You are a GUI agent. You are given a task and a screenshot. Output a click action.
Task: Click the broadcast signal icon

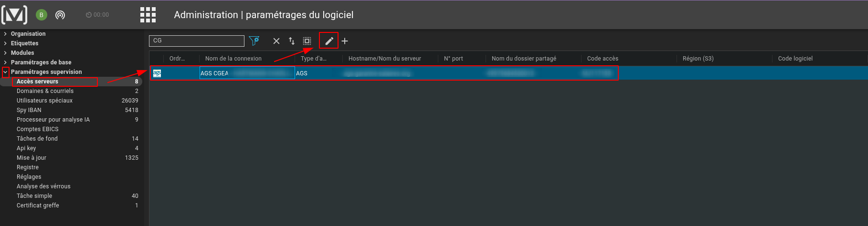point(60,15)
